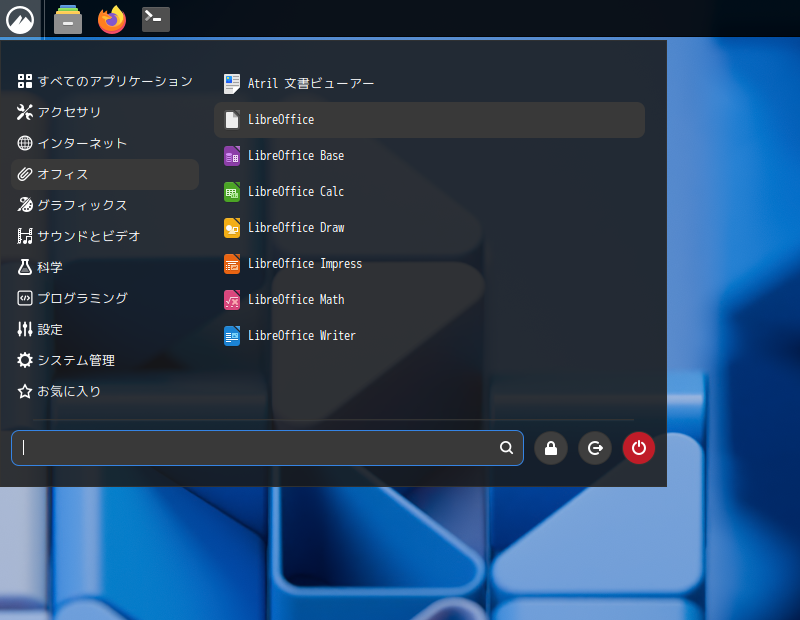Open LibreOffice Draw text label
Image resolution: width=800 pixels, height=620 pixels.
(296, 228)
